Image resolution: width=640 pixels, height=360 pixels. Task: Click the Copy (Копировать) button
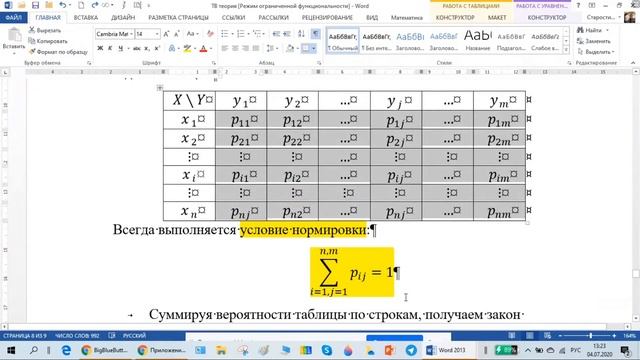48,41
